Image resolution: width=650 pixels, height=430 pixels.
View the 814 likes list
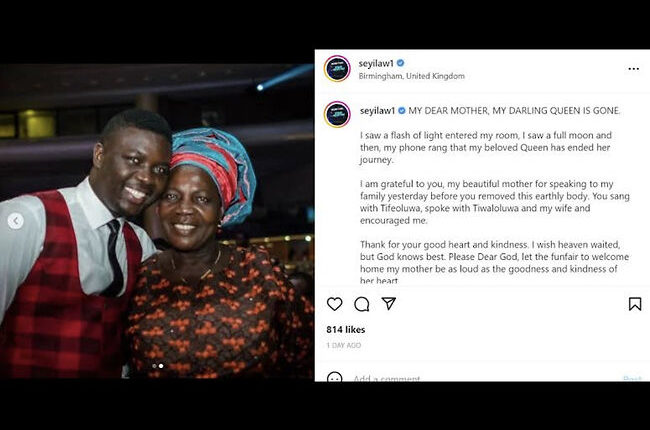coord(346,330)
